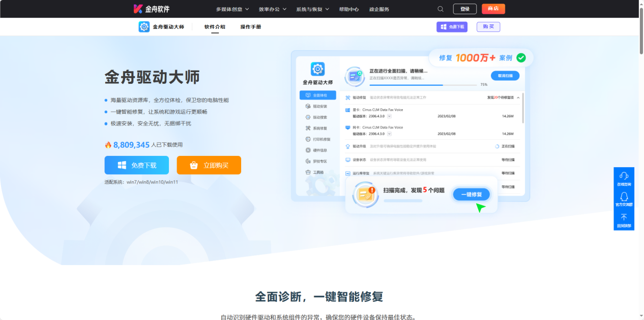Image resolution: width=644 pixels, height=320 pixels.
Task: Open the 政企服务 menu item
Action: 379,9
